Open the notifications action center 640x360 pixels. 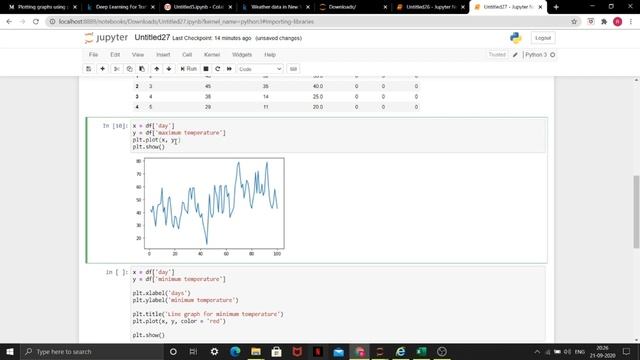[627, 351]
